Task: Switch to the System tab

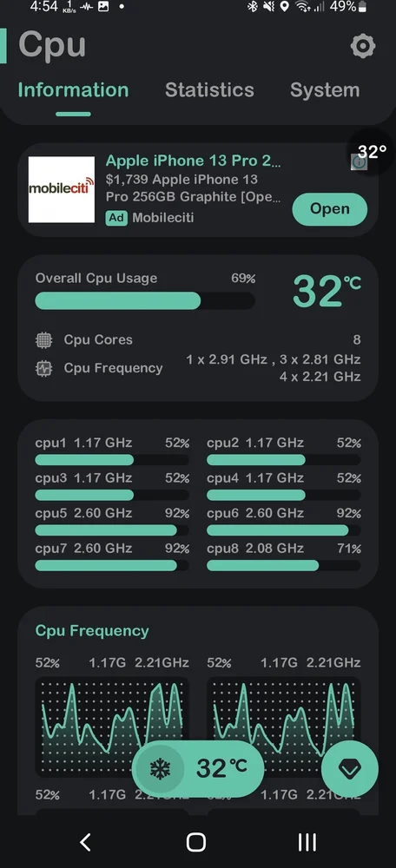Action: pyautogui.click(x=325, y=89)
